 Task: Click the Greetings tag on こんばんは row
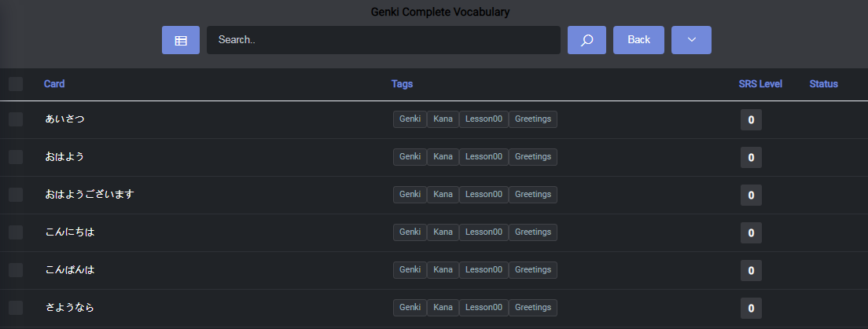533,270
